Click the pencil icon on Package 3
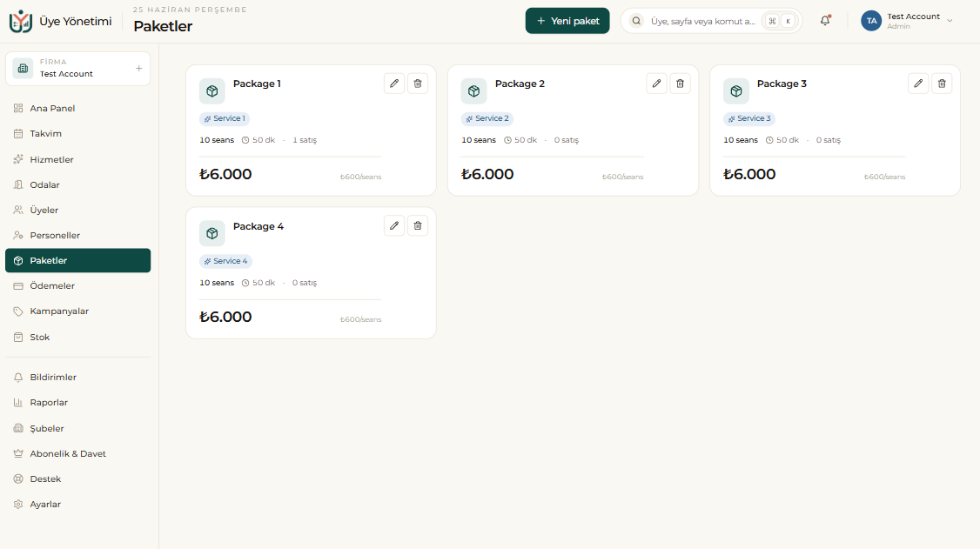Viewport: 980px width, 549px height. coord(918,83)
